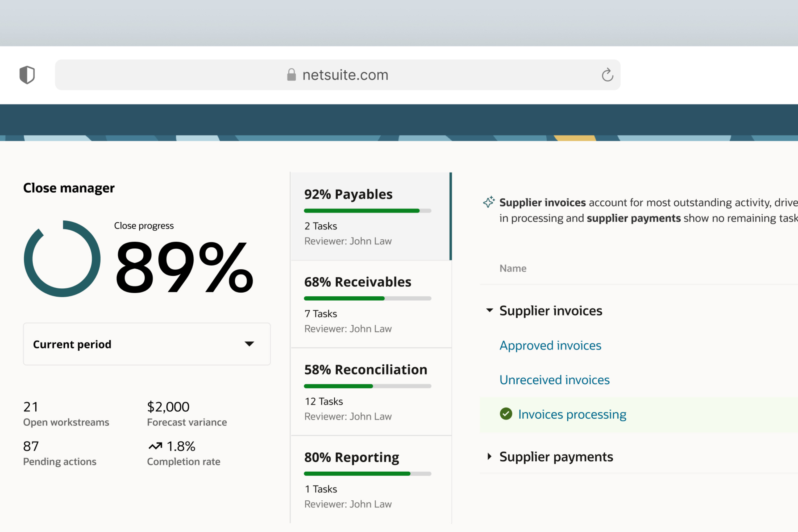This screenshot has height=532, width=798.
Task: Click the Name column header
Action: pos(513,268)
